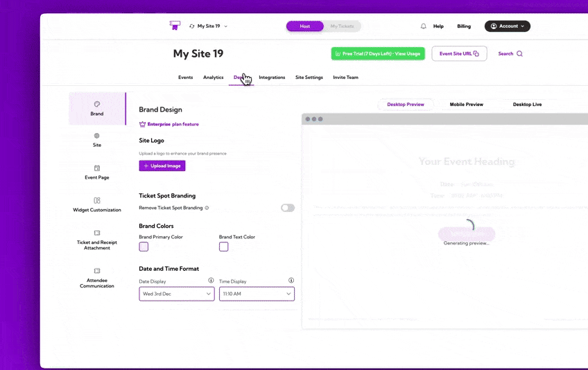This screenshot has width=588, height=370.
Task: Click the Brand palette icon in sidebar
Action: click(x=97, y=104)
